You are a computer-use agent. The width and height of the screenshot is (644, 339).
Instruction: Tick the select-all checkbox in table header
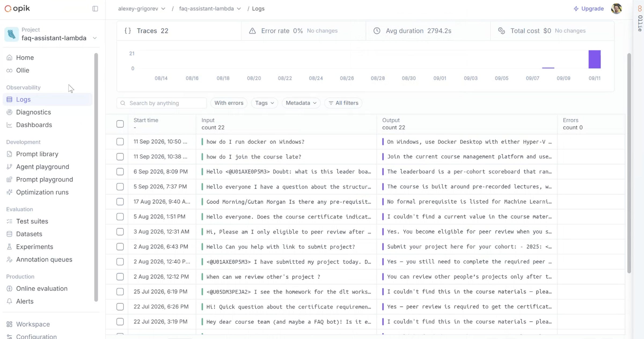pyautogui.click(x=120, y=124)
